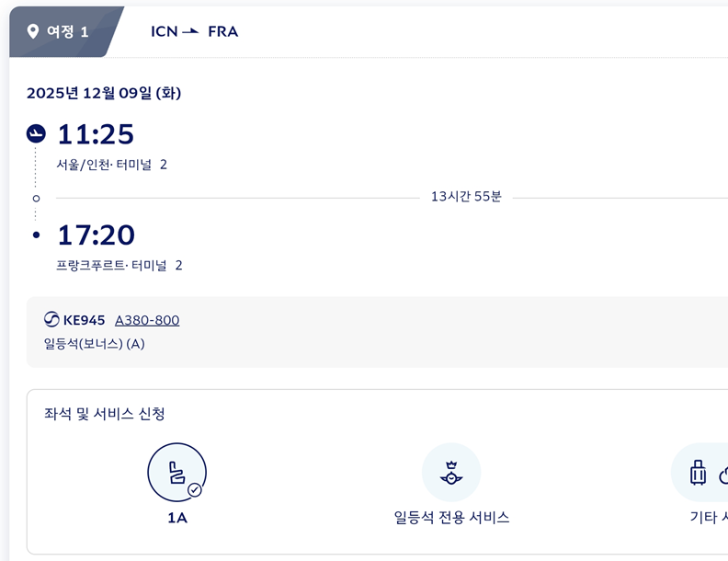Screen dimensions: 728x561
Task: Click the 13시간 55분 flight duration
Action: tap(466, 197)
